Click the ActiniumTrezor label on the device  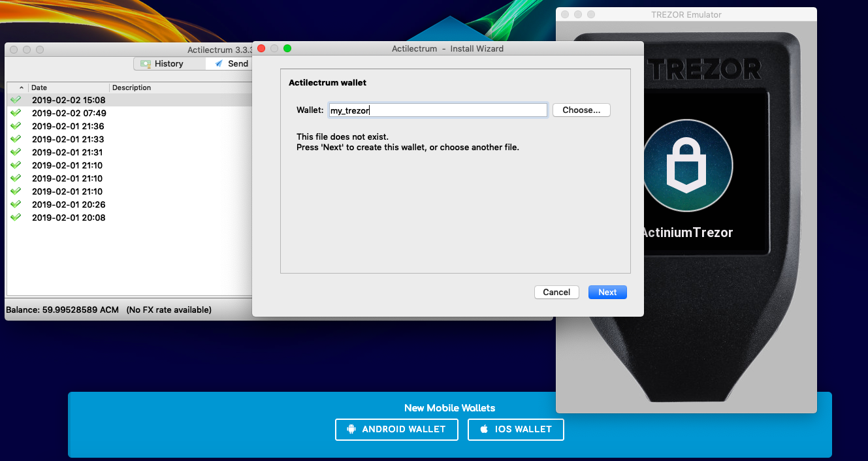(688, 232)
